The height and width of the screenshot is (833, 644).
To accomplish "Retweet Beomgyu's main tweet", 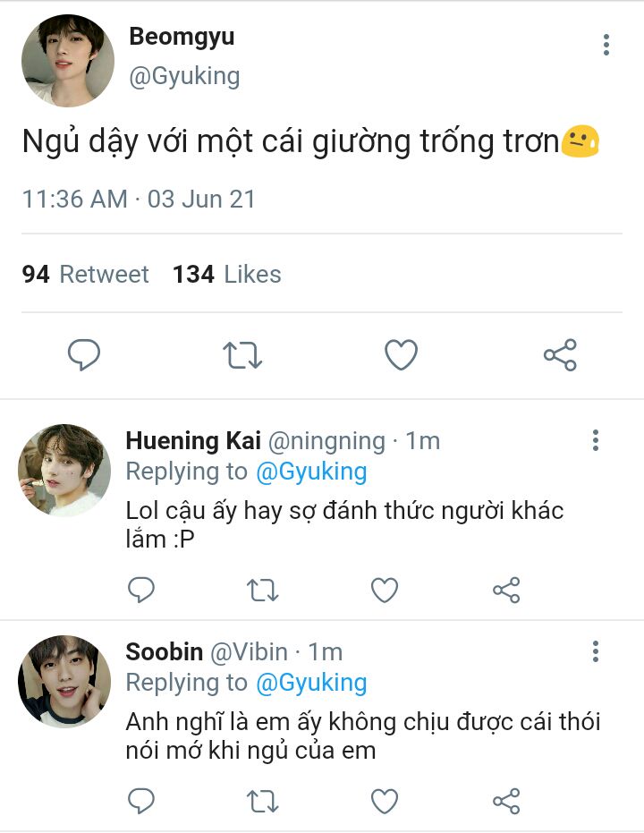I will click(242, 355).
